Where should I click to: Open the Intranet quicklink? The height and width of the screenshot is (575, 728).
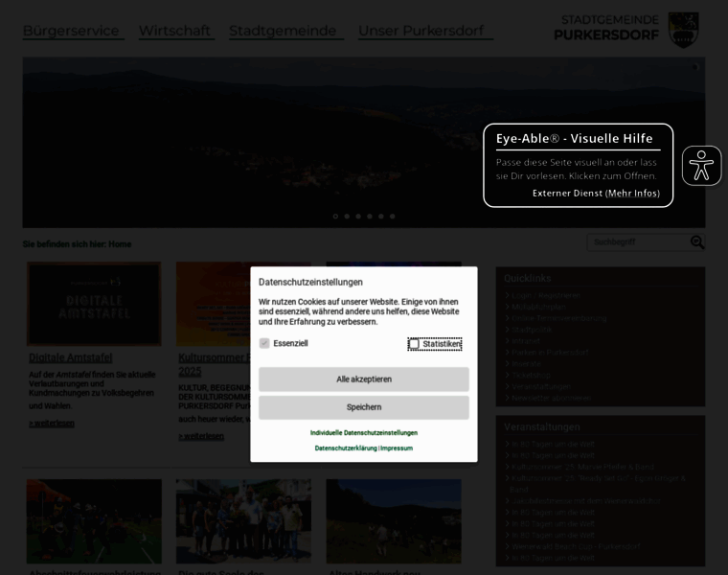pos(526,341)
